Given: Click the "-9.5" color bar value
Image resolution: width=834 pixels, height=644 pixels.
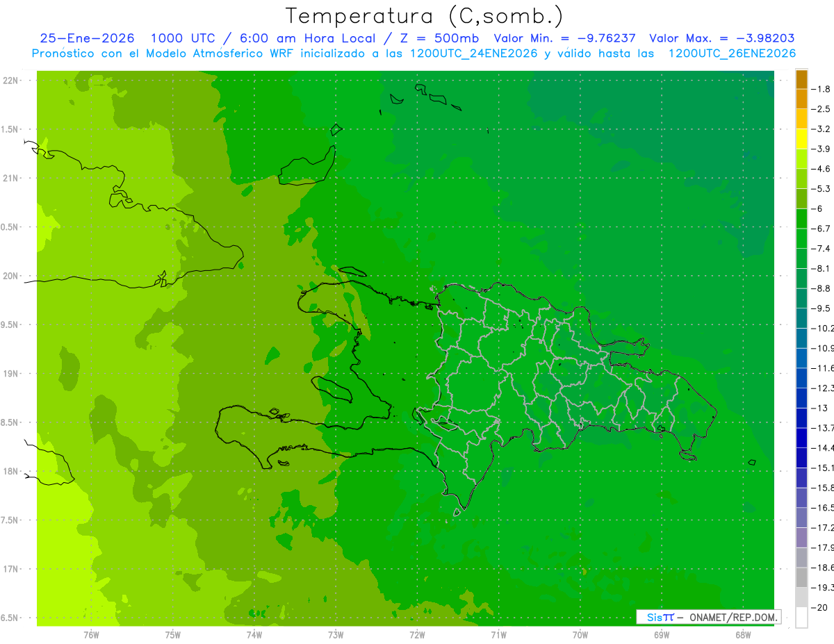Looking at the screenshot, I should coord(821,308).
